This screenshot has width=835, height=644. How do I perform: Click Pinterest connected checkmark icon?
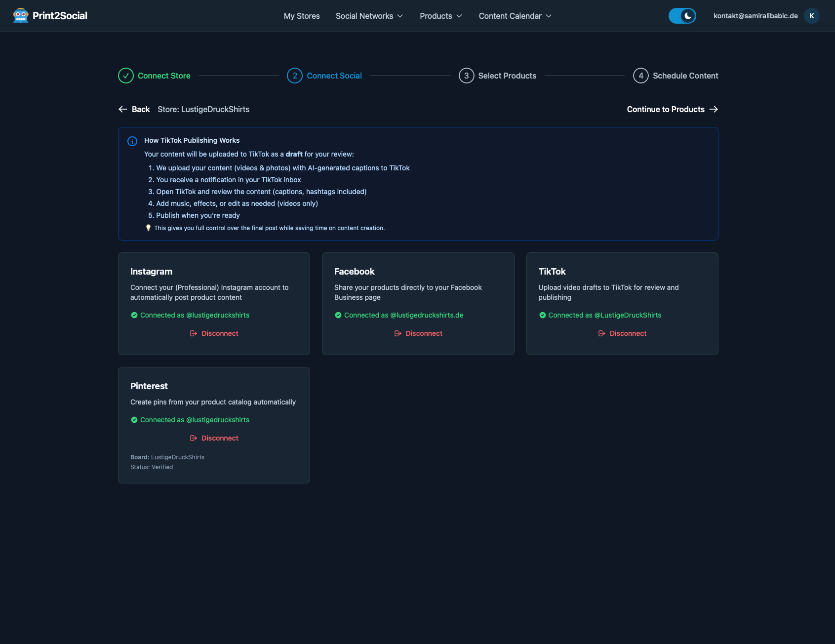(x=134, y=420)
